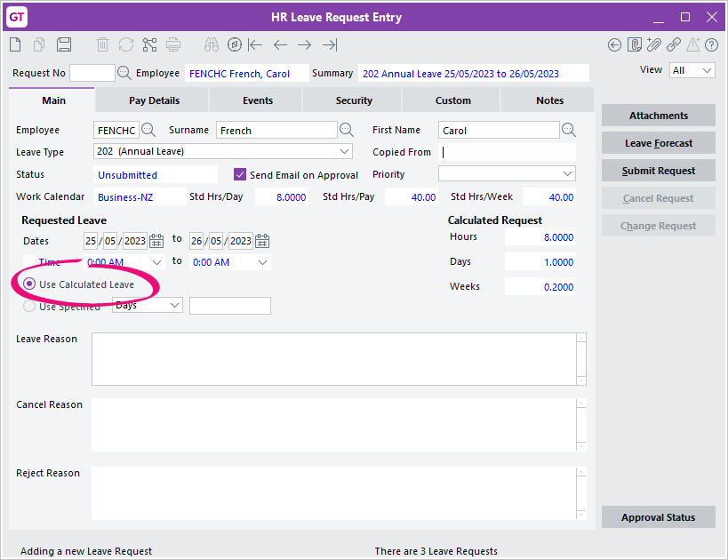Click the Leave Forecast button
Screen dimensions: 728x560
pos(658,143)
